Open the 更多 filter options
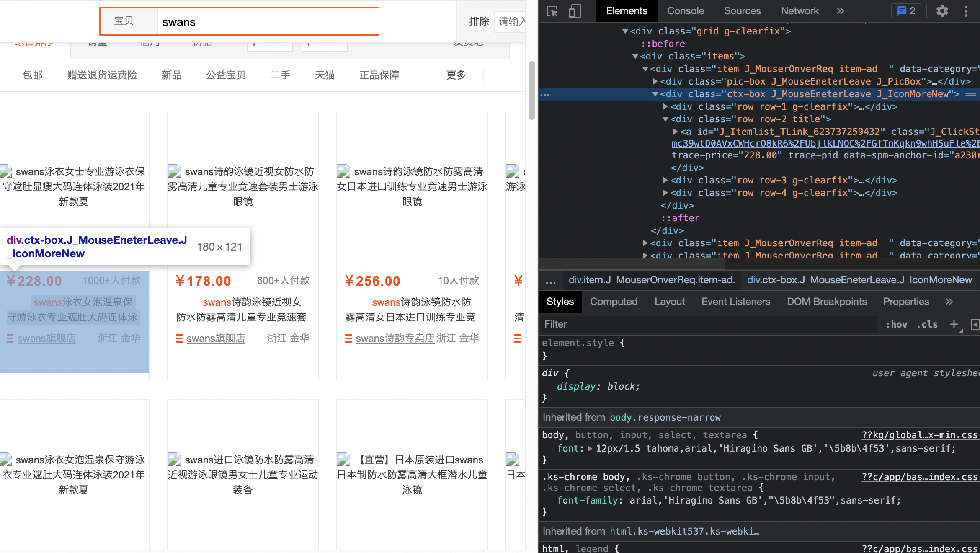Viewport: 980px width, 553px height. click(456, 75)
